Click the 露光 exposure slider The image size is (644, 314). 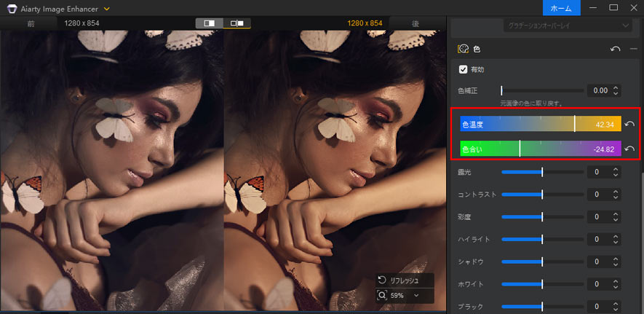pyautogui.click(x=542, y=172)
